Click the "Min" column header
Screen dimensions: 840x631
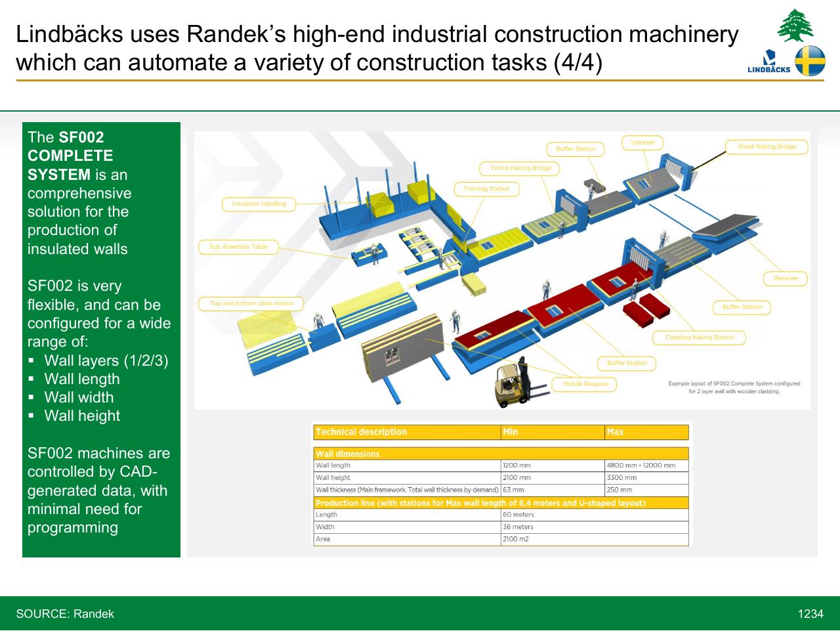coord(553,432)
